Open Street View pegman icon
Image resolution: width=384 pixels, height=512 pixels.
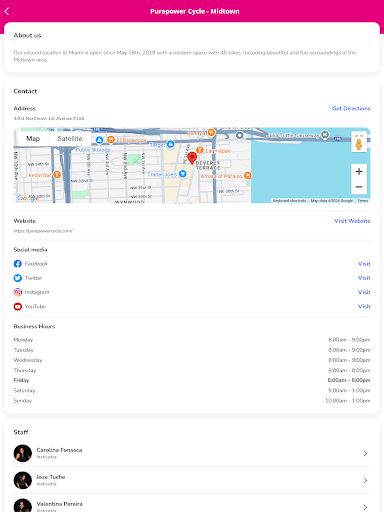[x=359, y=143]
